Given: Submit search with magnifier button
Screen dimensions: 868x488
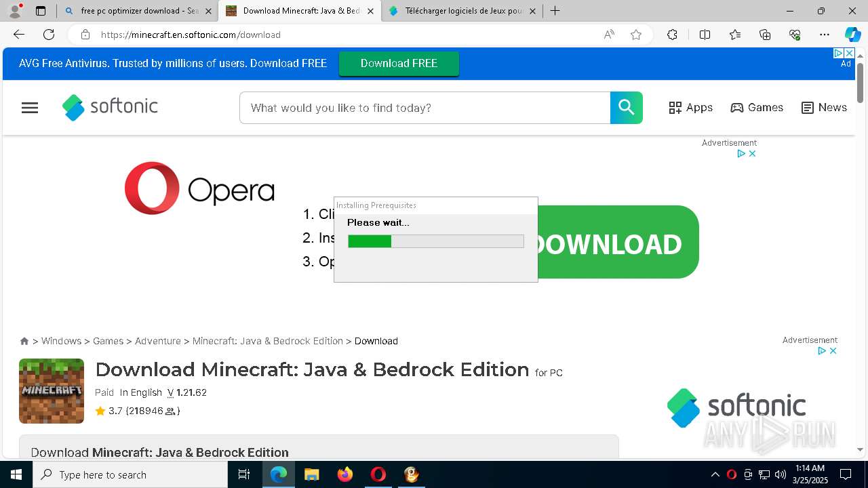Looking at the screenshot, I should click(627, 108).
